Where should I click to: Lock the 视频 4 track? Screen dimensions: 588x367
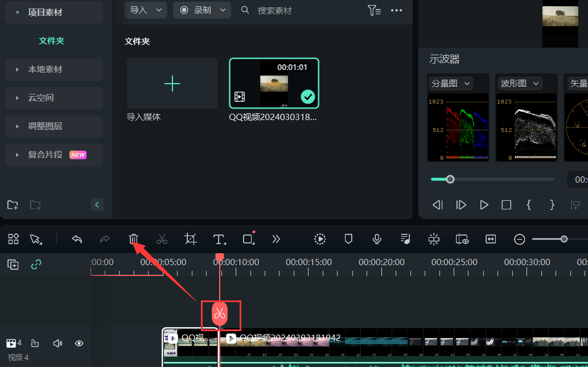pyautogui.click(x=35, y=343)
